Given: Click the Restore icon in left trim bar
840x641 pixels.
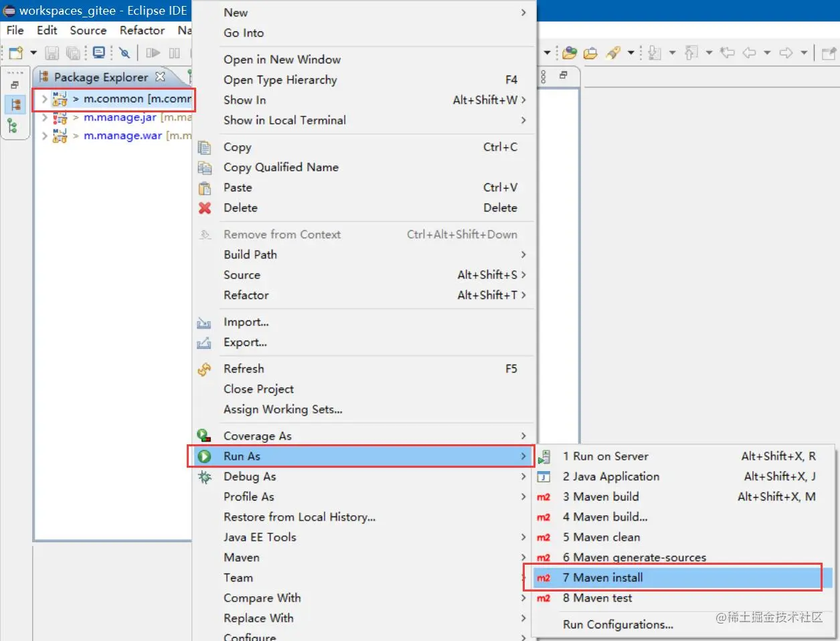Looking at the screenshot, I should point(15,85).
